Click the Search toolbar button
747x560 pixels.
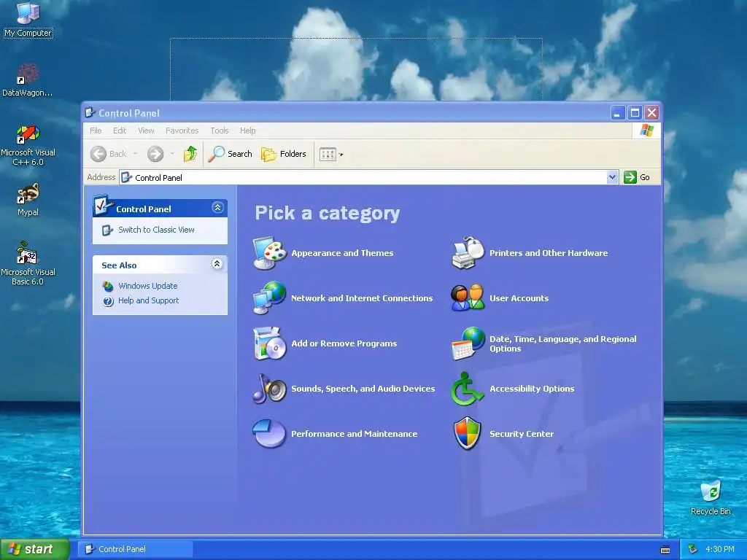(230, 154)
